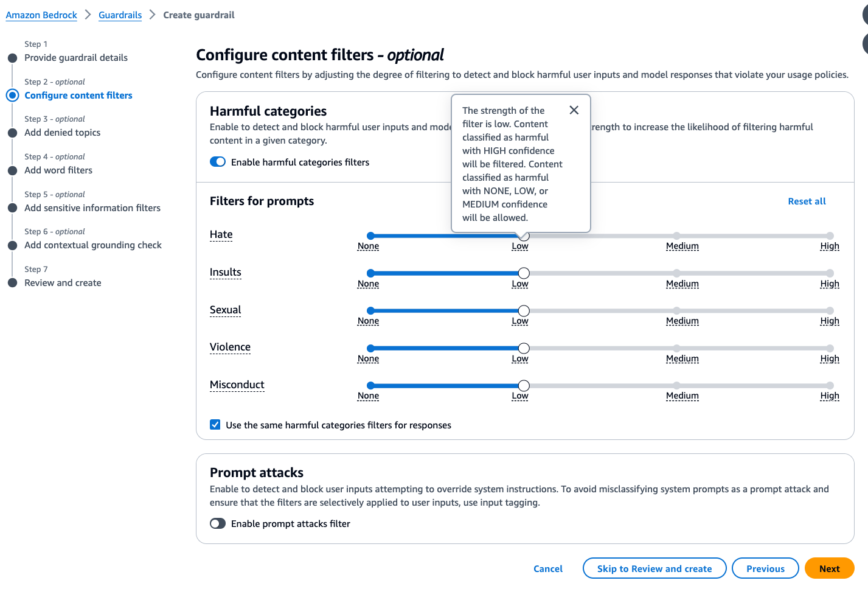Click the Insults slider handle

pos(524,273)
